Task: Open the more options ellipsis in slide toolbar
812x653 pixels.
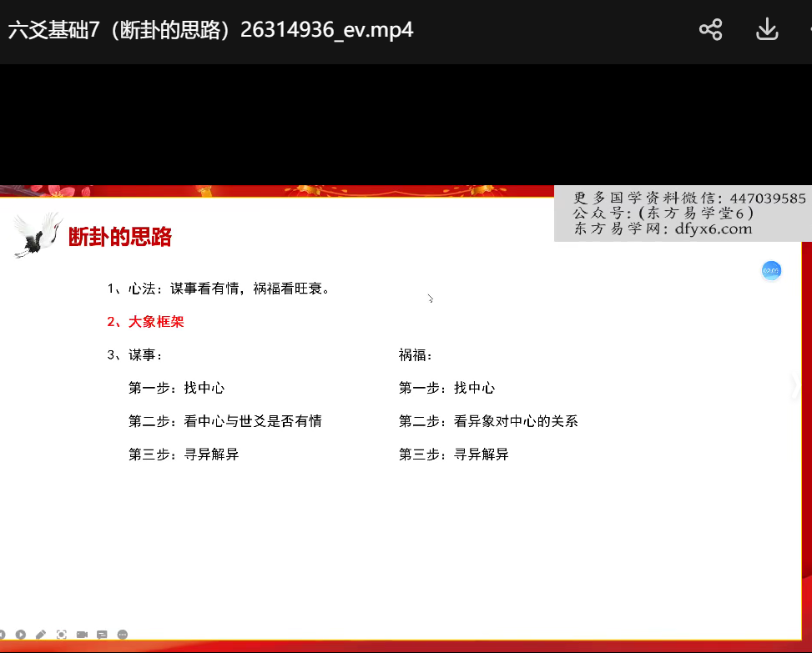Action: point(123,635)
